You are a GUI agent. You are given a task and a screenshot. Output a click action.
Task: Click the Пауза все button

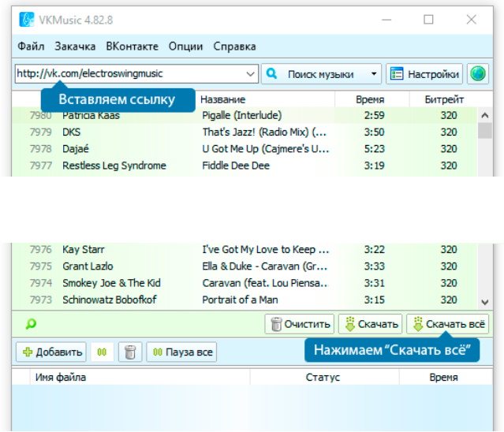coord(181,352)
